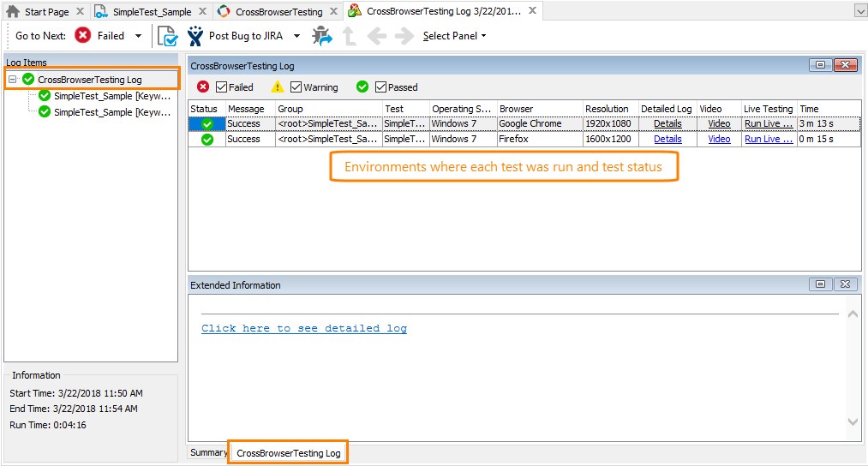This screenshot has height=466, width=868.
Task: Open Details link for Google Chrome row
Action: pyautogui.click(x=667, y=123)
